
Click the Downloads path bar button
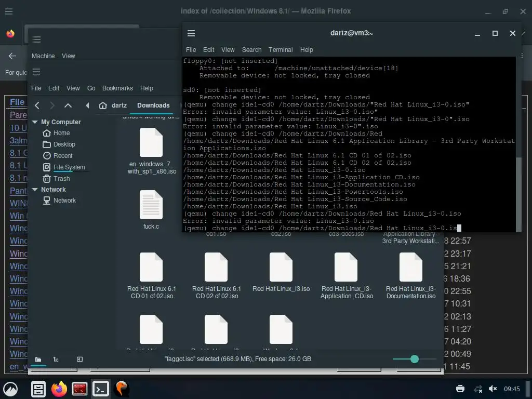coord(153,105)
